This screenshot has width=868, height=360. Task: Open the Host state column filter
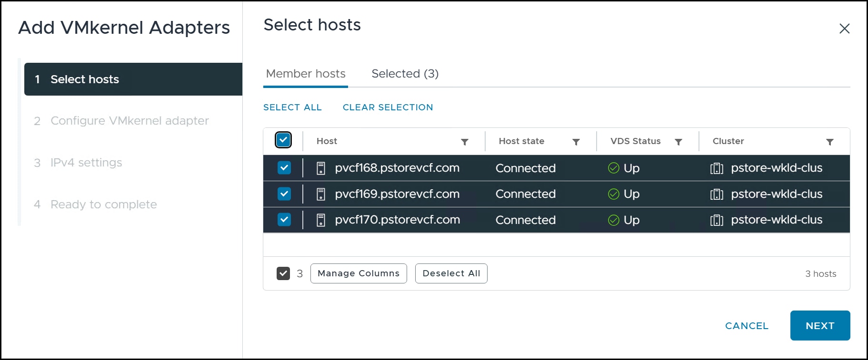tap(576, 142)
